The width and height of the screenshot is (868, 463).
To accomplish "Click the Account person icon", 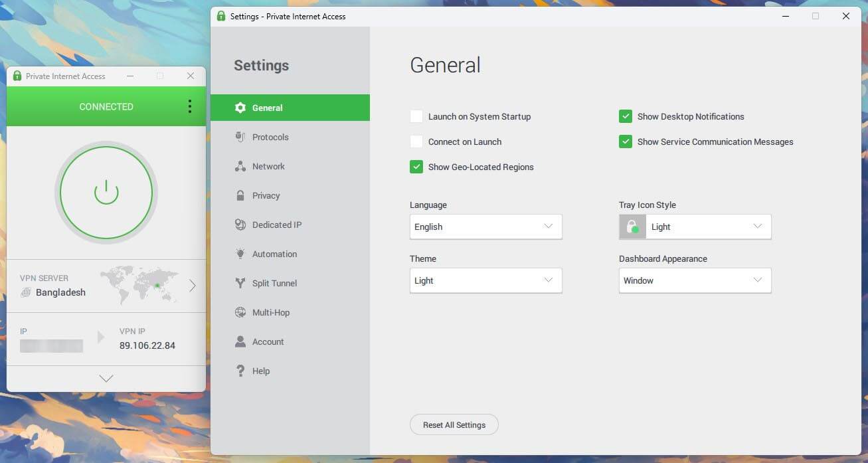I will (x=240, y=341).
